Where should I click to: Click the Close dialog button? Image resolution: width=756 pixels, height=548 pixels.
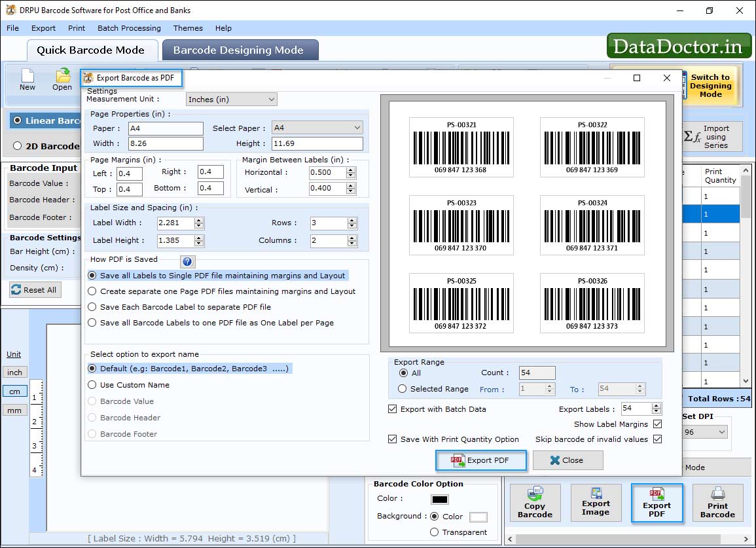tap(567, 460)
